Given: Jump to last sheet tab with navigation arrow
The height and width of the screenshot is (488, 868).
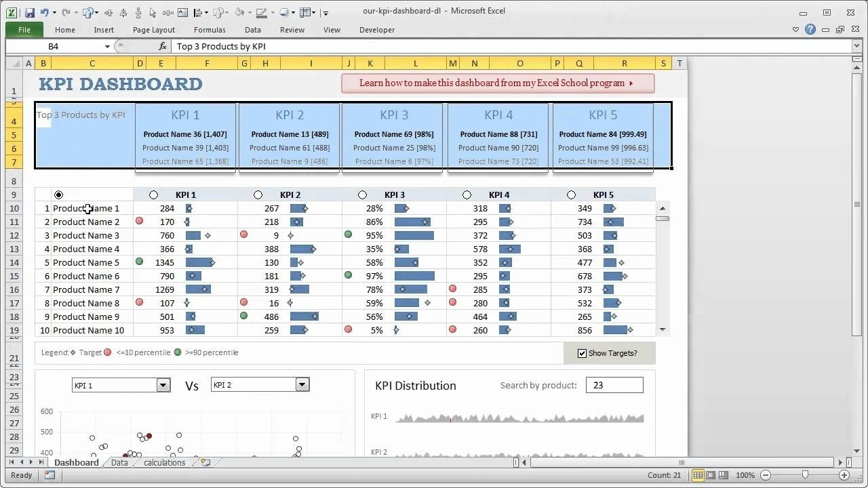Looking at the screenshot, I should [x=42, y=462].
